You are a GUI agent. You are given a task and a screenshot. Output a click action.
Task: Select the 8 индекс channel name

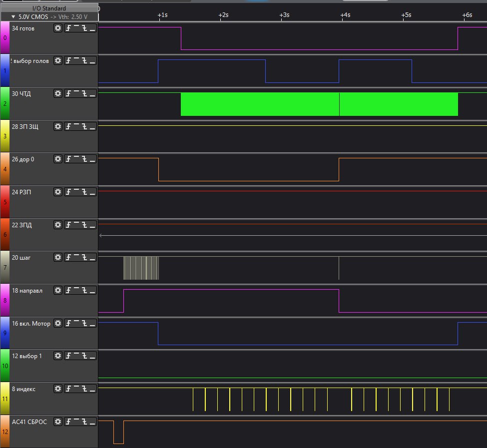(24, 389)
